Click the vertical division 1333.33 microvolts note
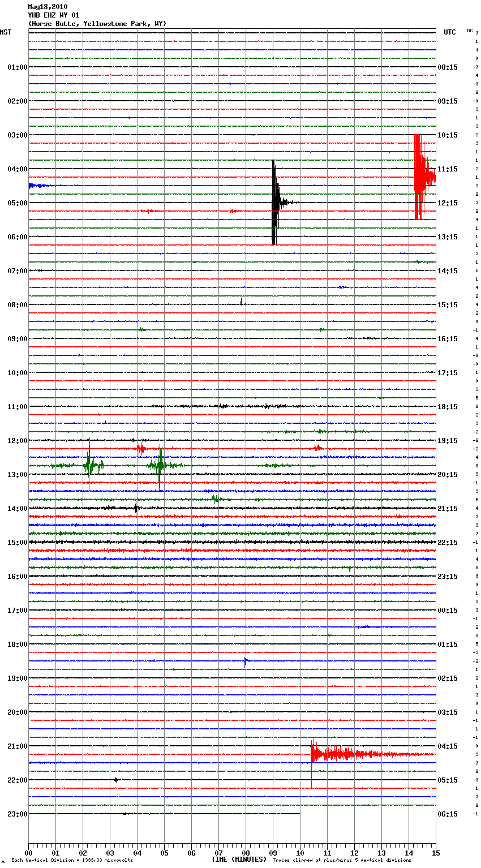This screenshot has height=868, width=481. (72, 860)
